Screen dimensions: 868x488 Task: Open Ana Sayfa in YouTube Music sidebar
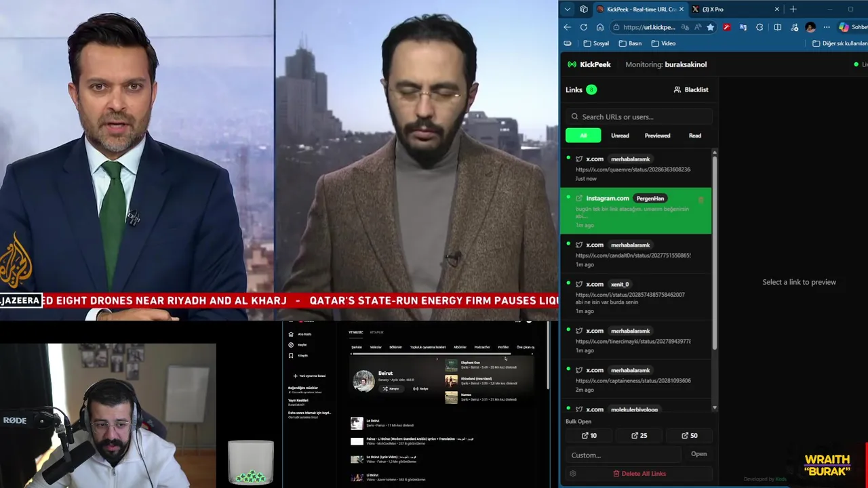[300, 334]
